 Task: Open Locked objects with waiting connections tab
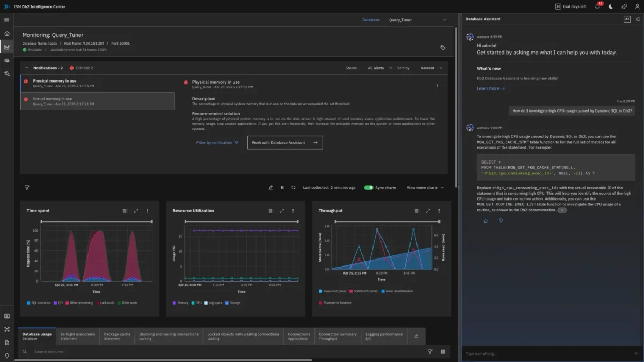coord(243,336)
